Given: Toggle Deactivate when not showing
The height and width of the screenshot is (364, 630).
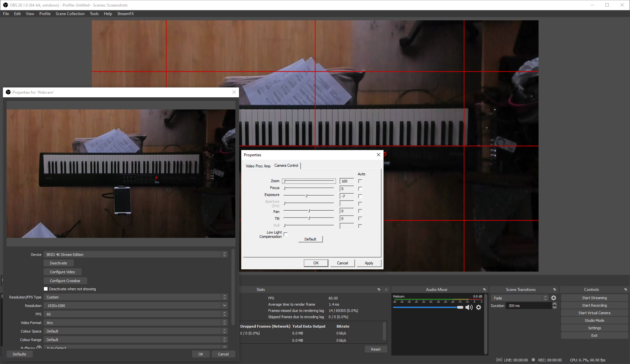Looking at the screenshot, I should 46,289.
